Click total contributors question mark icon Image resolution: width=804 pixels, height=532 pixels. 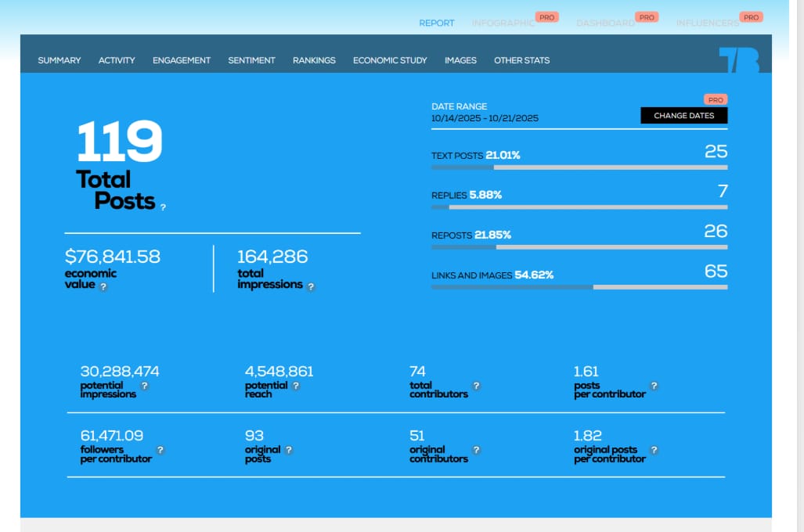point(476,386)
